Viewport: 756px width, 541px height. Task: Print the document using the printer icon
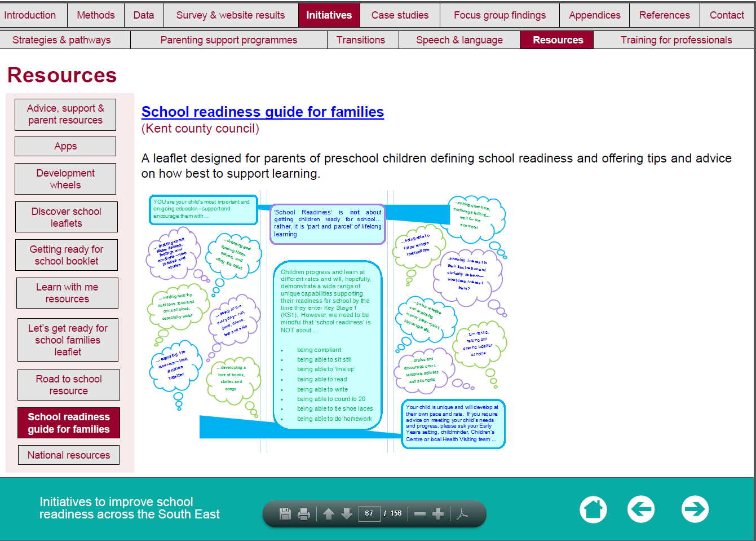(304, 513)
